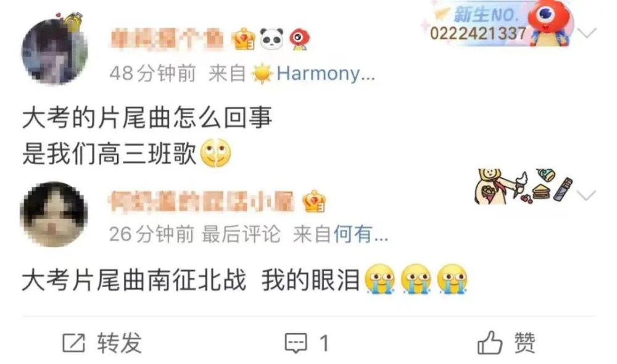The image size is (617, 364).
Task: Expand the first post's chevron menu
Action: (x=587, y=33)
